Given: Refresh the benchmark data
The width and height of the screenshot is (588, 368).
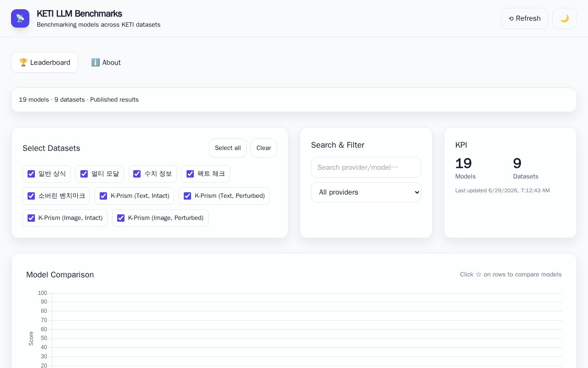Looking at the screenshot, I should tap(525, 18).
